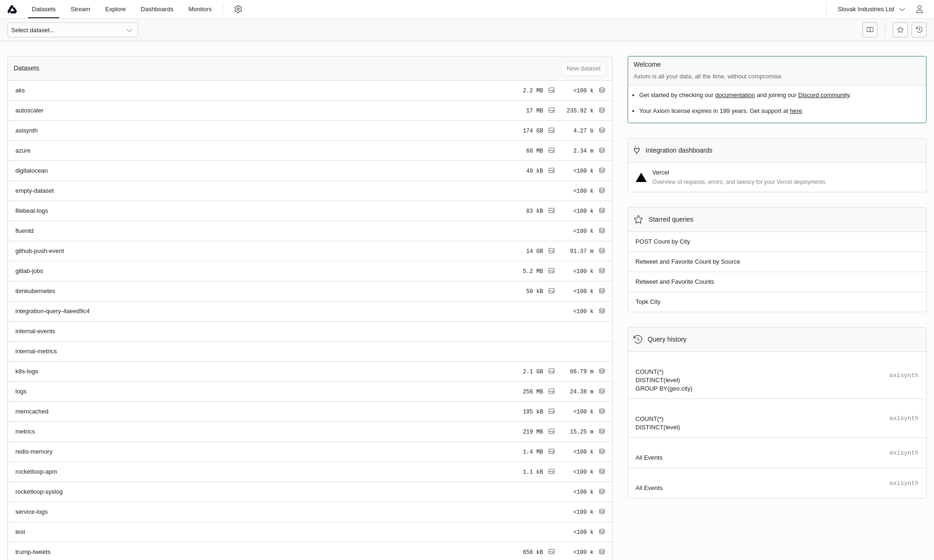Screen dimensions: 934x560
Task: Click the storage icon in axisynth row
Action: tap(552, 131)
